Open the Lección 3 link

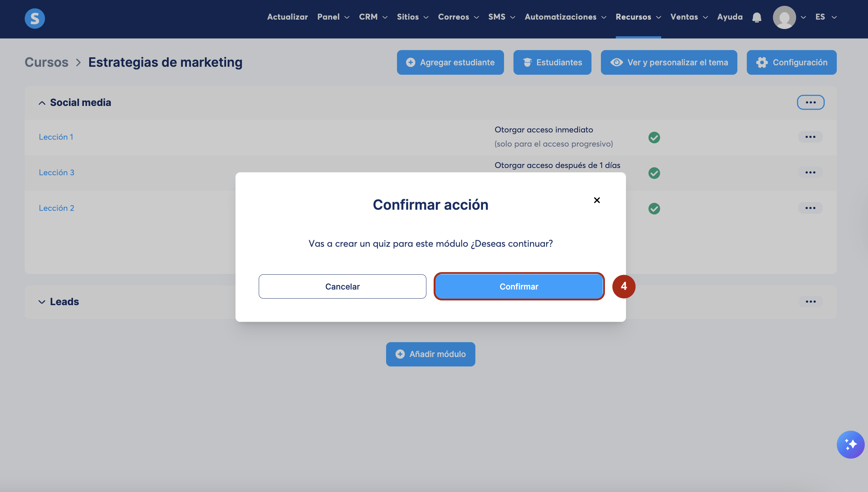pos(57,173)
